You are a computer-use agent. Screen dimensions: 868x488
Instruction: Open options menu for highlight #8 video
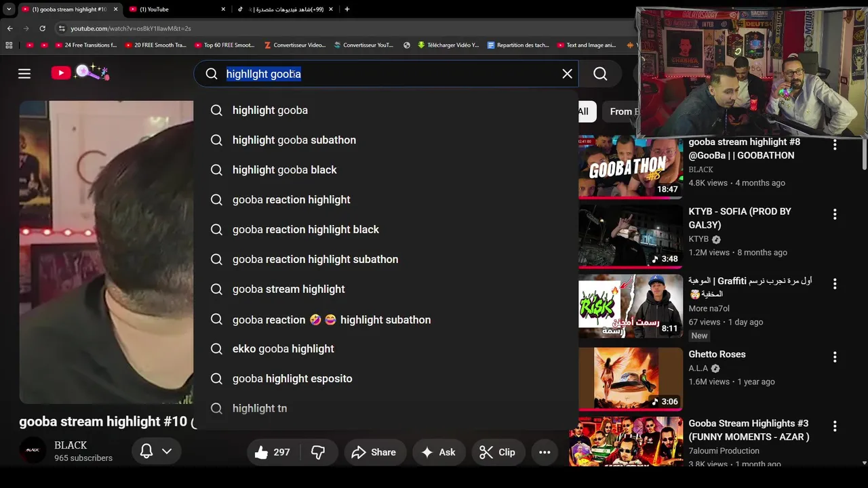(x=835, y=144)
